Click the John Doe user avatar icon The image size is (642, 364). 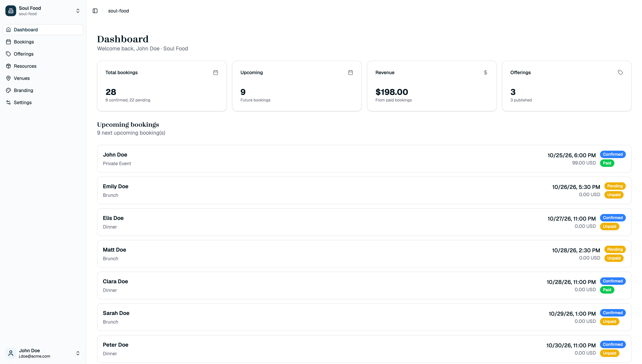tap(11, 353)
